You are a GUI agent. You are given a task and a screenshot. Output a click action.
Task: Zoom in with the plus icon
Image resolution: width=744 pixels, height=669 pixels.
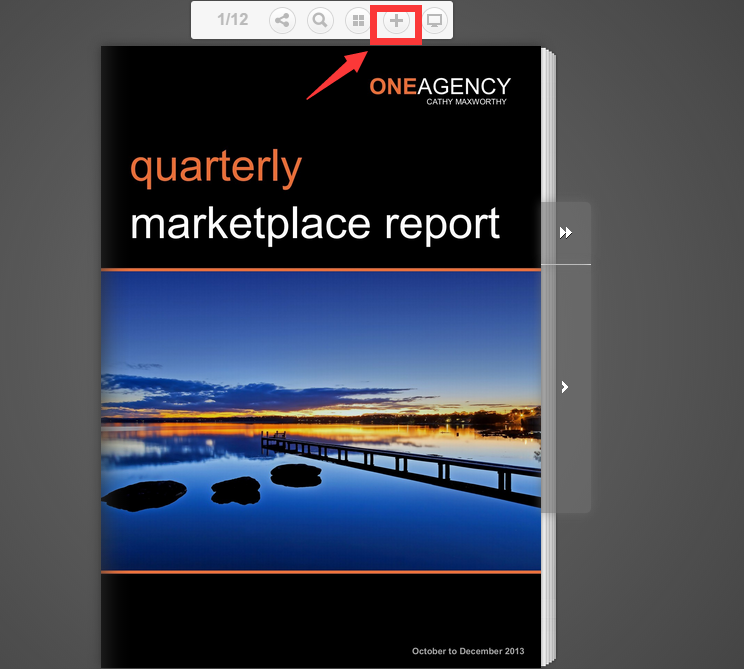[x=396, y=20]
